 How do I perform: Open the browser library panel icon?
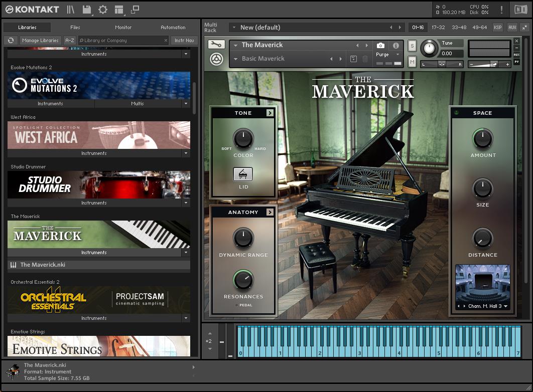point(71,10)
